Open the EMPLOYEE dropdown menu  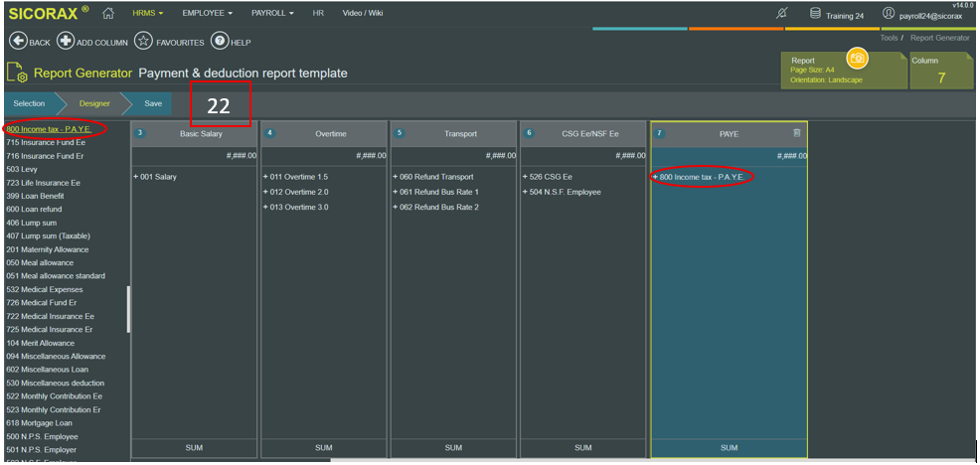point(208,13)
